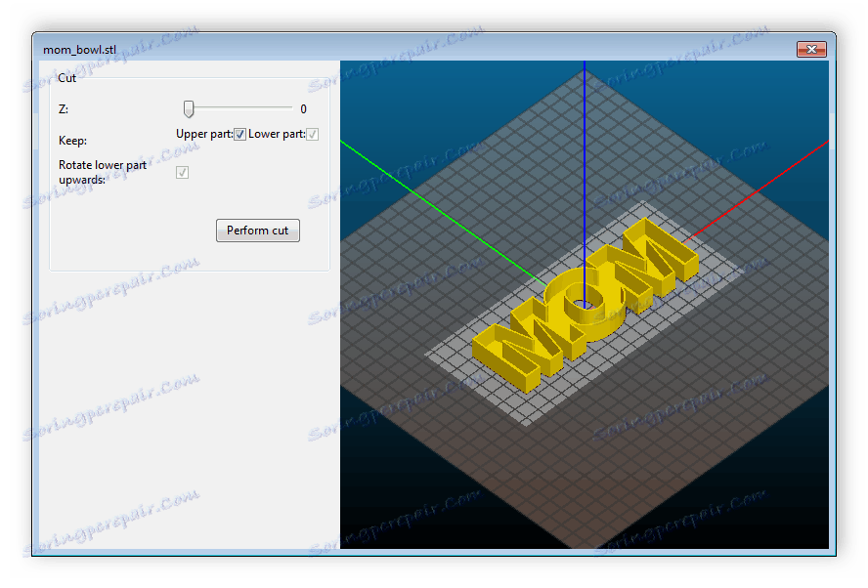Click the mom_bowl.stl window title
This screenshot has height=588, width=868.
point(80,50)
